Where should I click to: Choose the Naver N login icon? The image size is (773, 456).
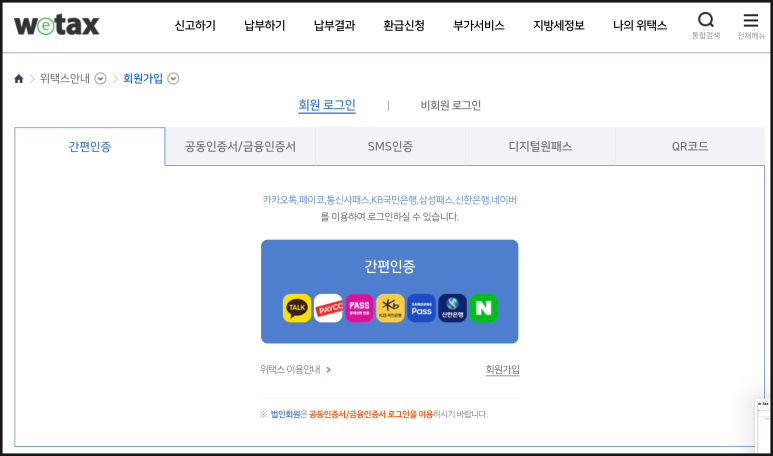tap(484, 308)
